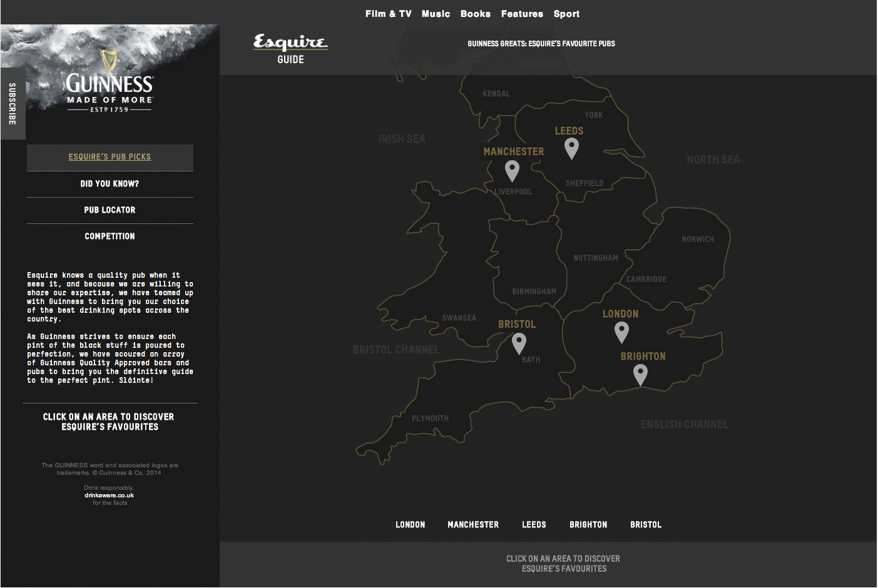Follow the drinkaware.co.uk link
Viewport: 878px width, 588px height.
[110, 495]
